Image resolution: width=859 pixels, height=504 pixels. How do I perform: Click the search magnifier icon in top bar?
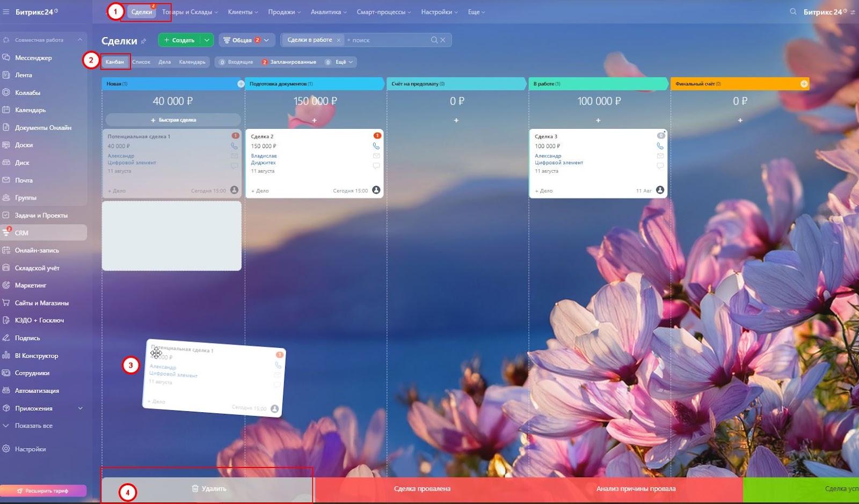click(793, 12)
